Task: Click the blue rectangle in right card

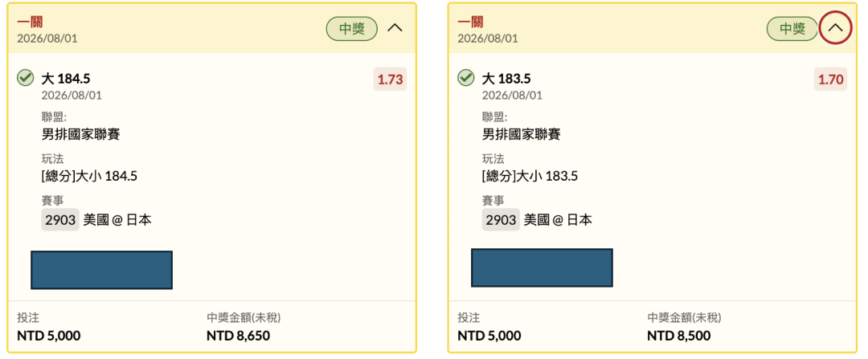Action: [x=542, y=267]
